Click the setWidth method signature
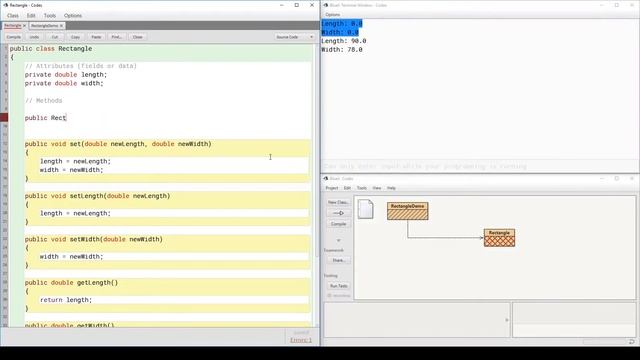The width and height of the screenshot is (640, 360). 93,239
